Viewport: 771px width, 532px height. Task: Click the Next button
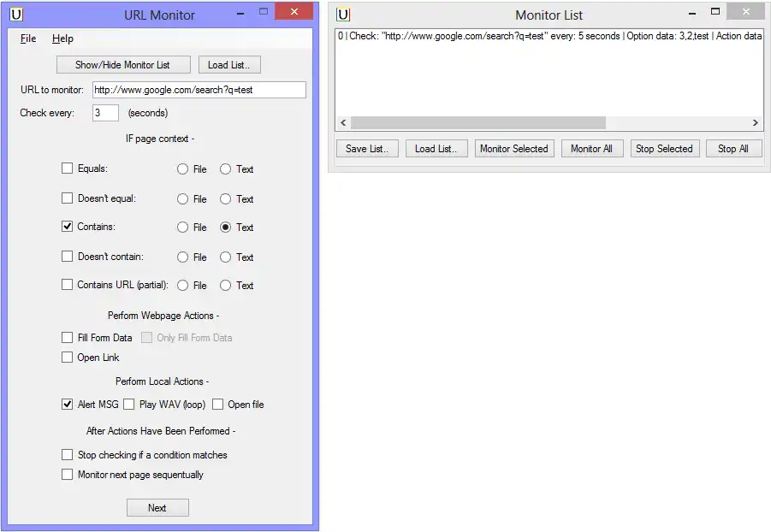(157, 507)
